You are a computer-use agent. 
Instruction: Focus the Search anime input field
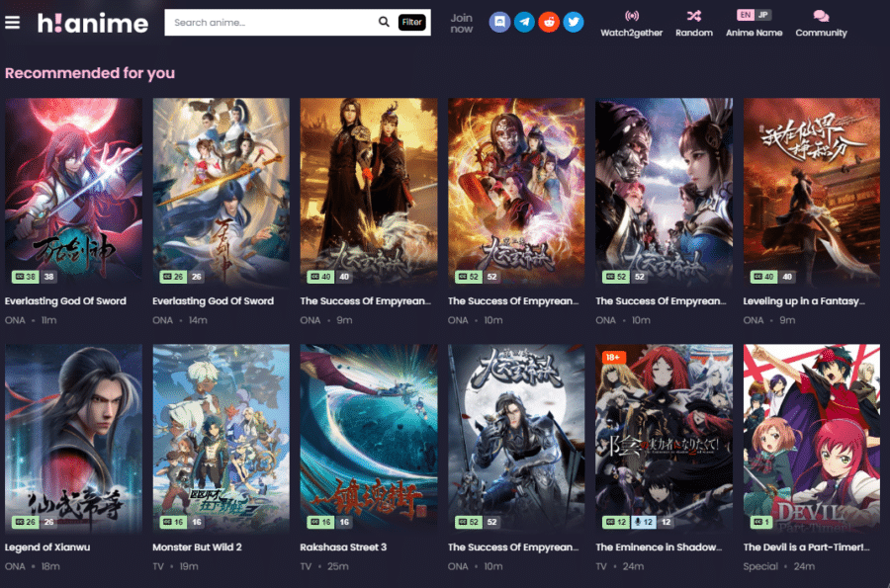[x=273, y=22]
